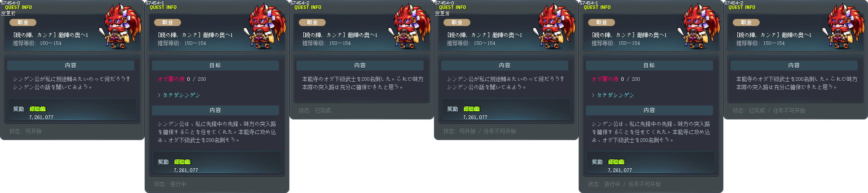Viewport: 868px width, 193px height.
Task: Click the green 经验值 label in the 变更前 panel
Action: coord(38,109)
